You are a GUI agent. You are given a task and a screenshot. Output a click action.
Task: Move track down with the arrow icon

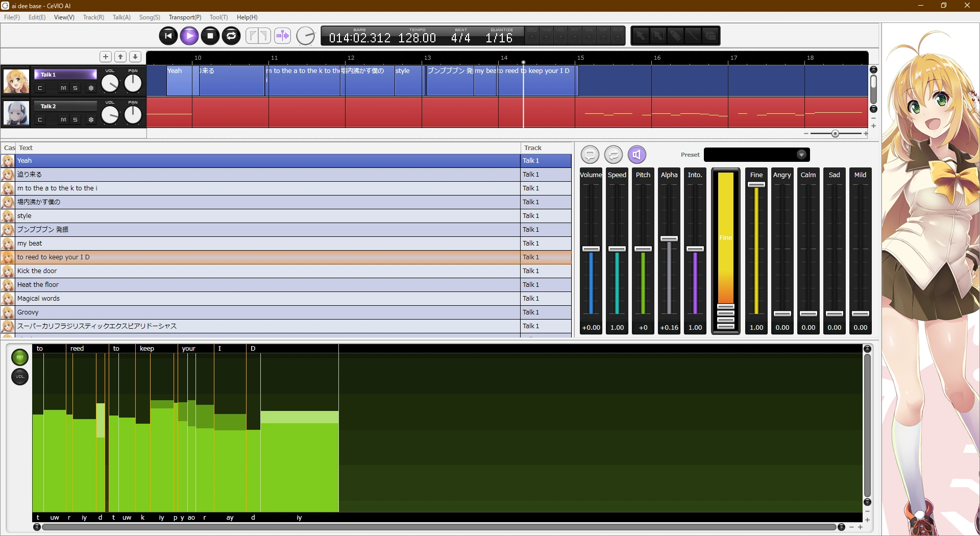click(x=135, y=57)
